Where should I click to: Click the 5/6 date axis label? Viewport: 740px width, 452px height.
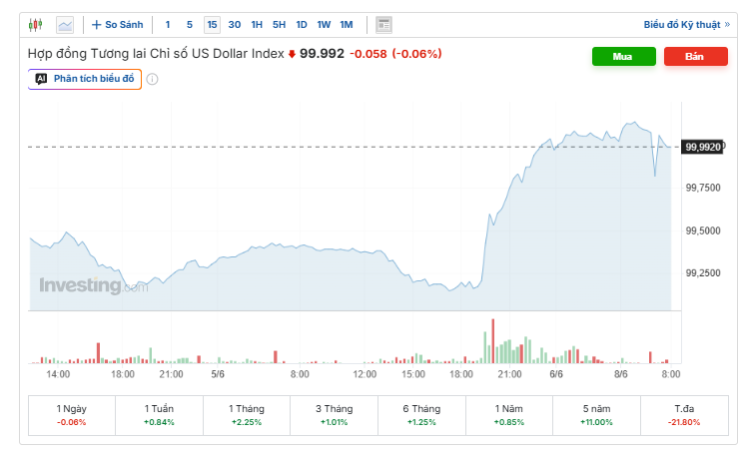click(218, 374)
